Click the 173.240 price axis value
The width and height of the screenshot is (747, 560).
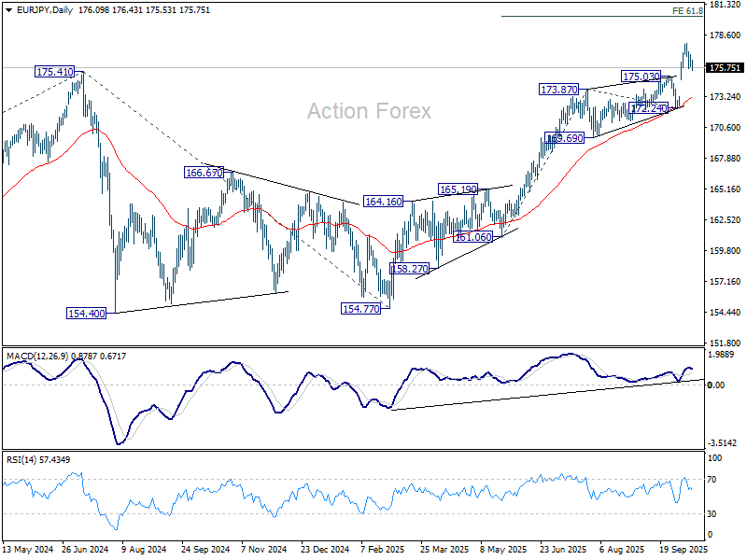(726, 97)
